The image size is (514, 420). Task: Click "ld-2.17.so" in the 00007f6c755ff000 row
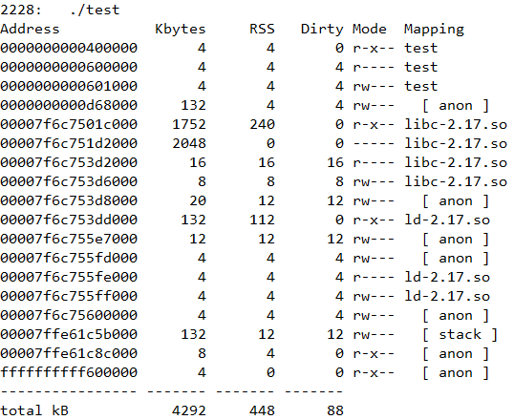click(x=447, y=296)
